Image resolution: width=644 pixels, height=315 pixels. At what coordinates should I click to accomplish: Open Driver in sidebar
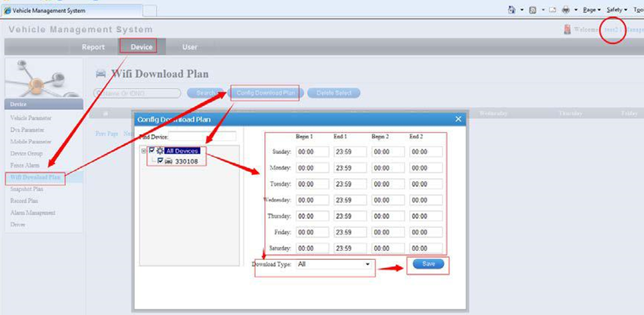[18, 225]
